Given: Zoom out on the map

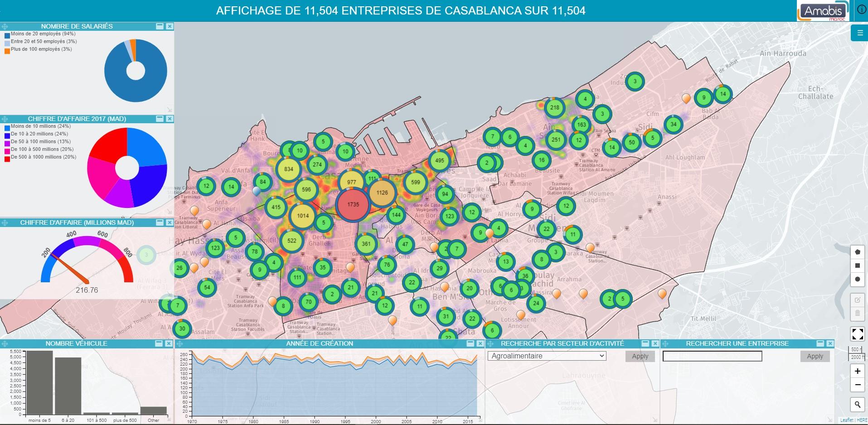Looking at the screenshot, I should coord(857,385).
